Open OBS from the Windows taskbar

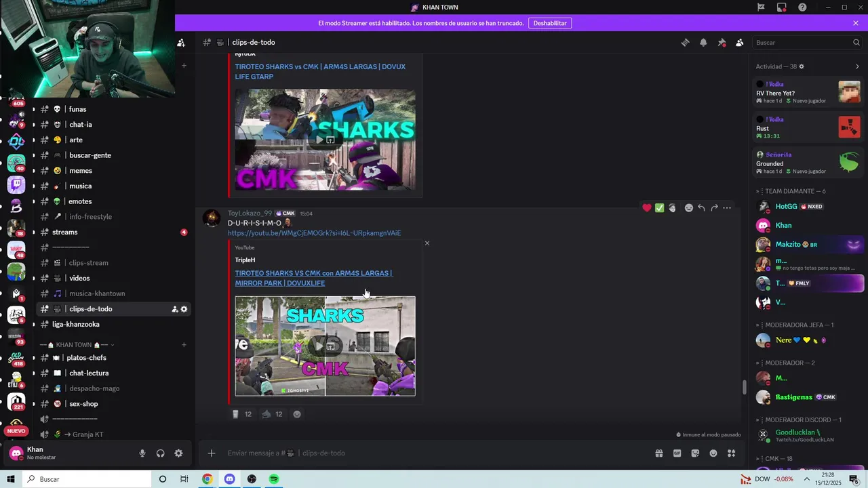pyautogui.click(x=252, y=479)
